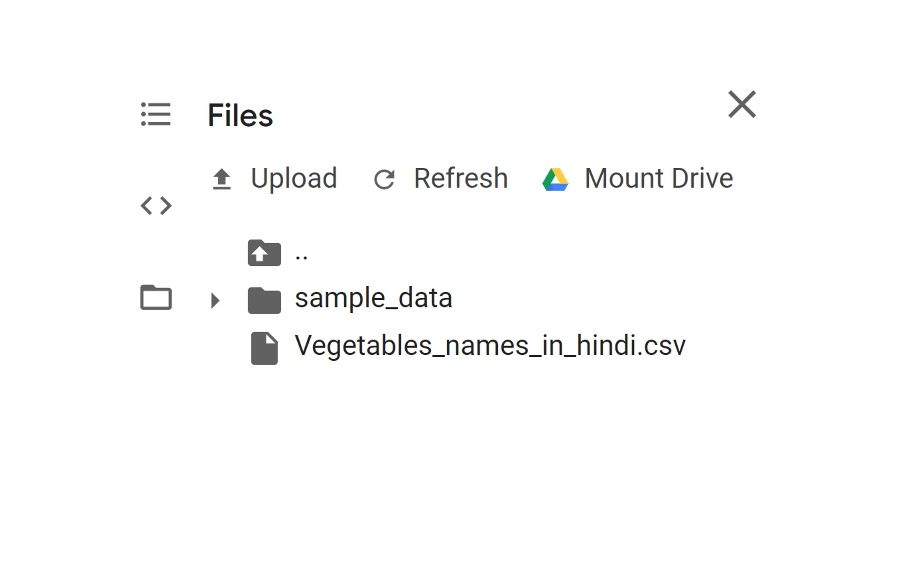Open the table of contents sidebar icon
The image size is (915, 588).
[156, 114]
